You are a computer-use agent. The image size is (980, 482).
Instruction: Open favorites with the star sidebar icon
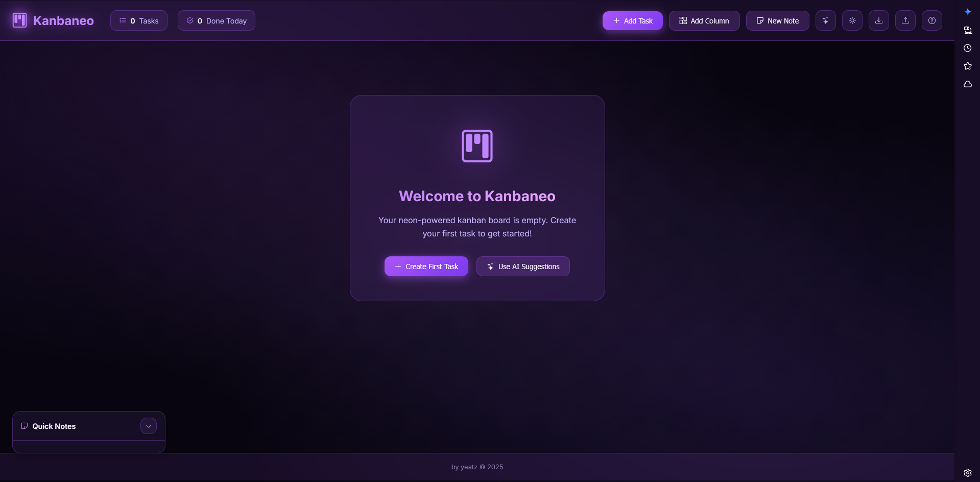[968, 66]
